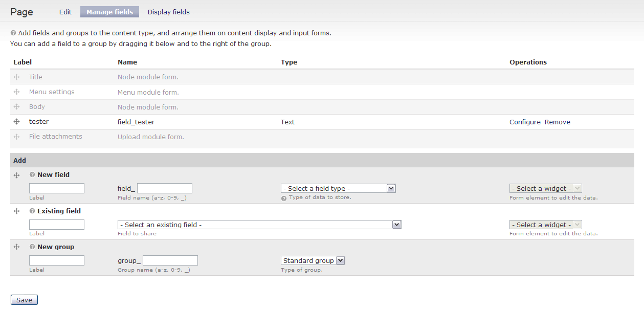644x309 pixels.
Task: Click the help icon next to New field
Action: pyautogui.click(x=32, y=175)
